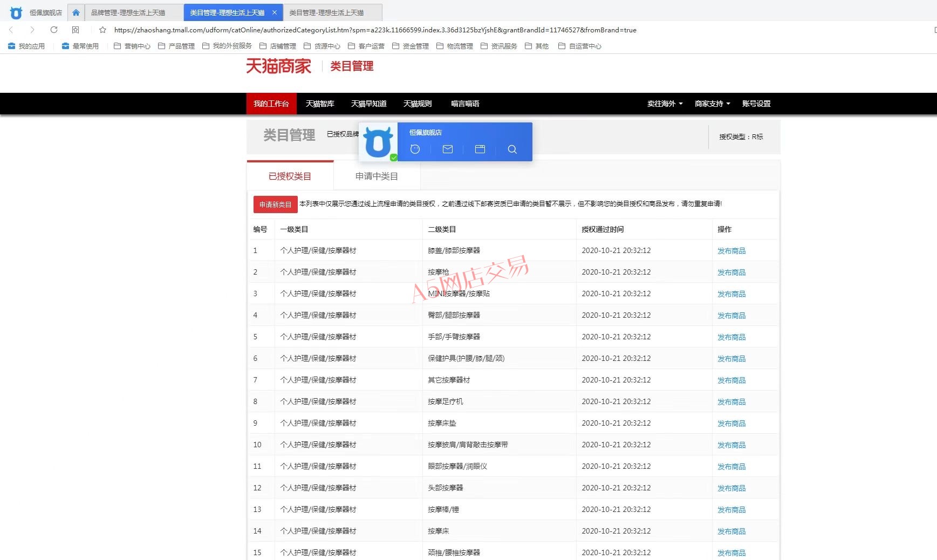This screenshot has width=937, height=560.
Task: Open 天猫智库 in nav bar
Action: 320,104
